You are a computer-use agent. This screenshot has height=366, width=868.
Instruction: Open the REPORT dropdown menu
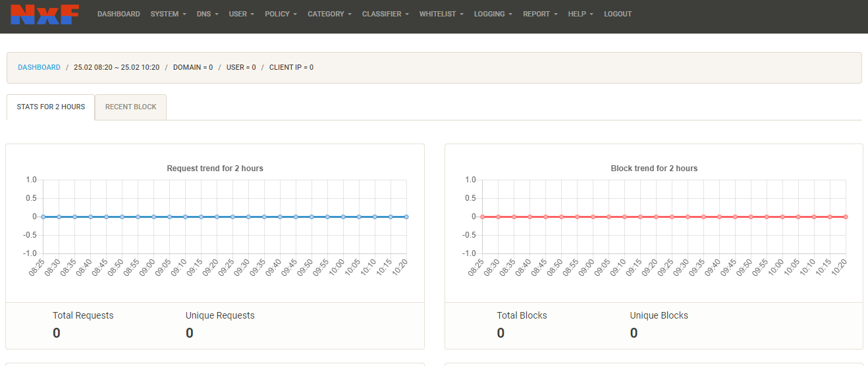point(540,14)
